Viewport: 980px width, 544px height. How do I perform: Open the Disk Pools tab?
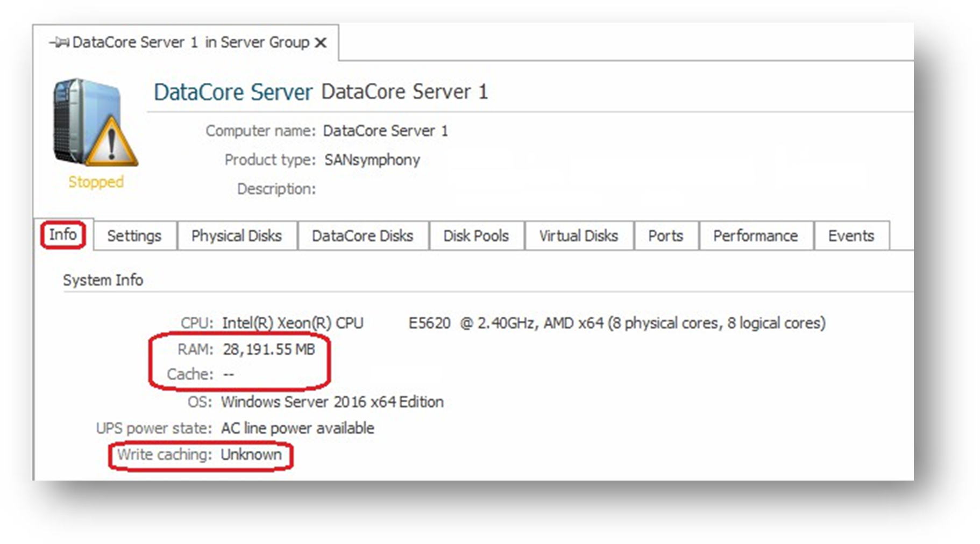coord(475,236)
